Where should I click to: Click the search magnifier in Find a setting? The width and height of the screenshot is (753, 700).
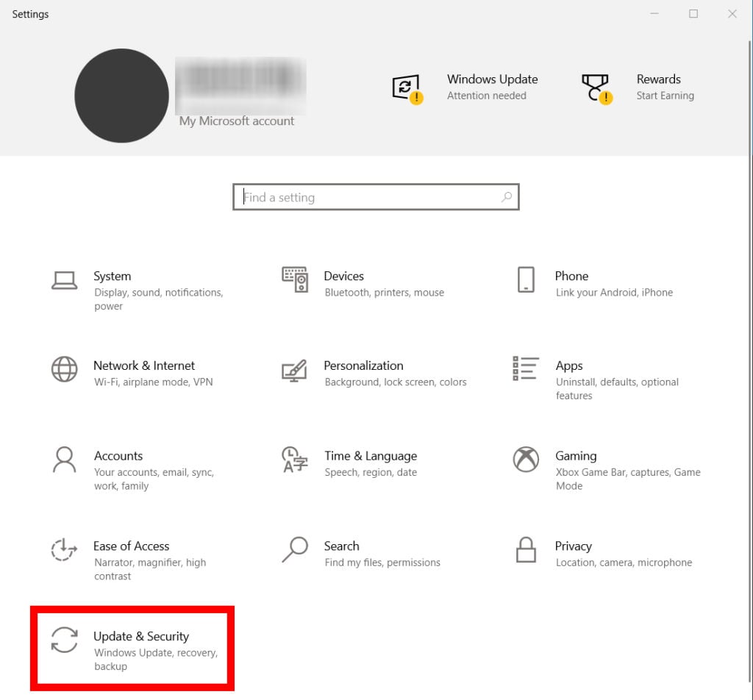point(506,197)
